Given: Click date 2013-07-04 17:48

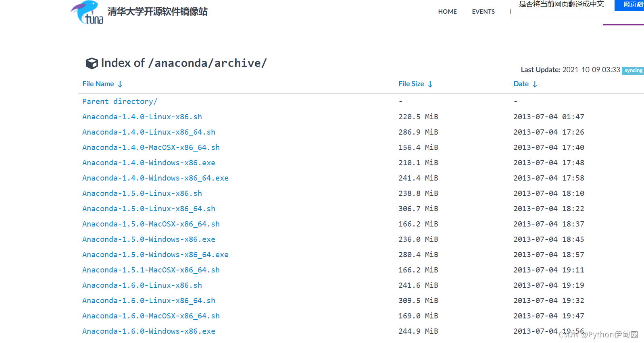Looking at the screenshot, I should 549,163.
